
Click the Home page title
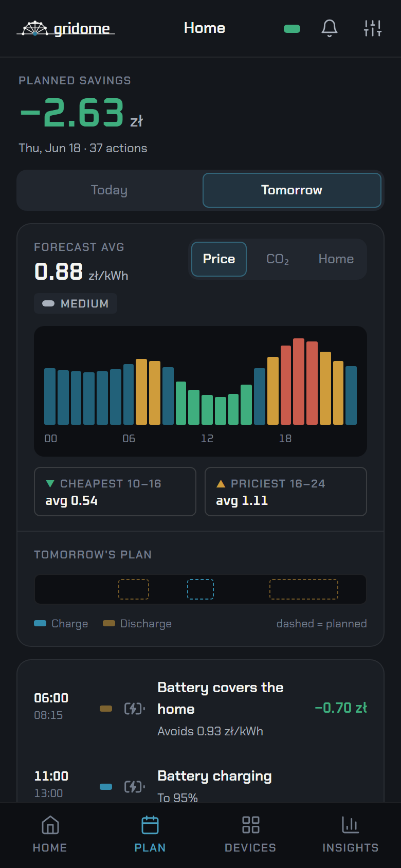pyautogui.click(x=205, y=28)
